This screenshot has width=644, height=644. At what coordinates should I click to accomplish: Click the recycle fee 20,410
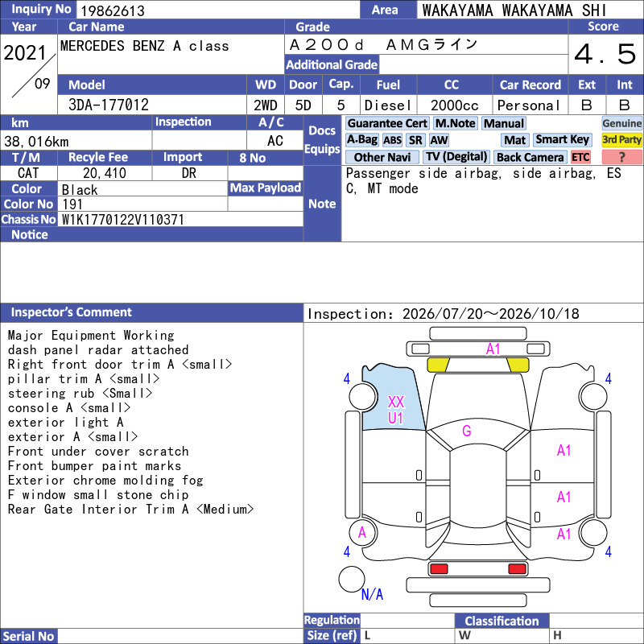105,173
